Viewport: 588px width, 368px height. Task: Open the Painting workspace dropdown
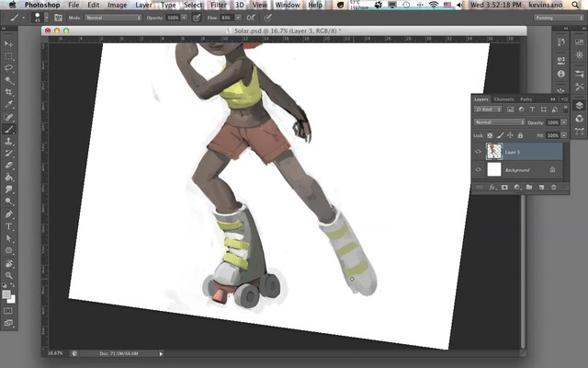pos(559,17)
